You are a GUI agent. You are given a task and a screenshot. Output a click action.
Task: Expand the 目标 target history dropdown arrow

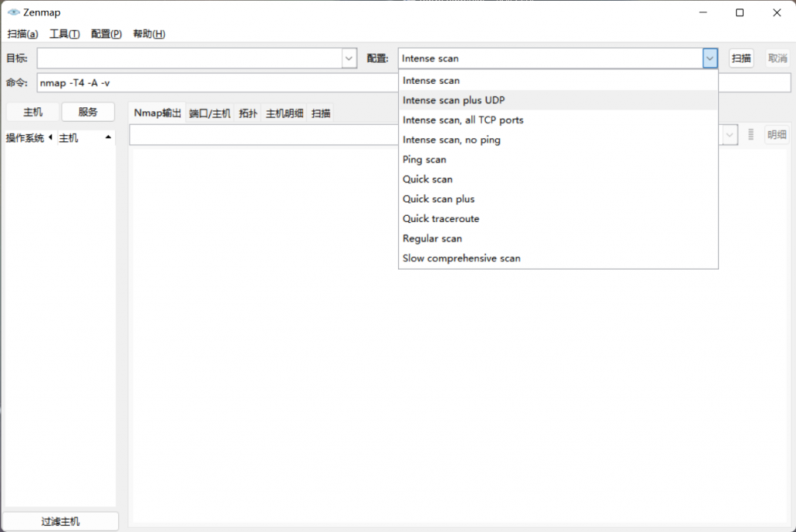[349, 58]
